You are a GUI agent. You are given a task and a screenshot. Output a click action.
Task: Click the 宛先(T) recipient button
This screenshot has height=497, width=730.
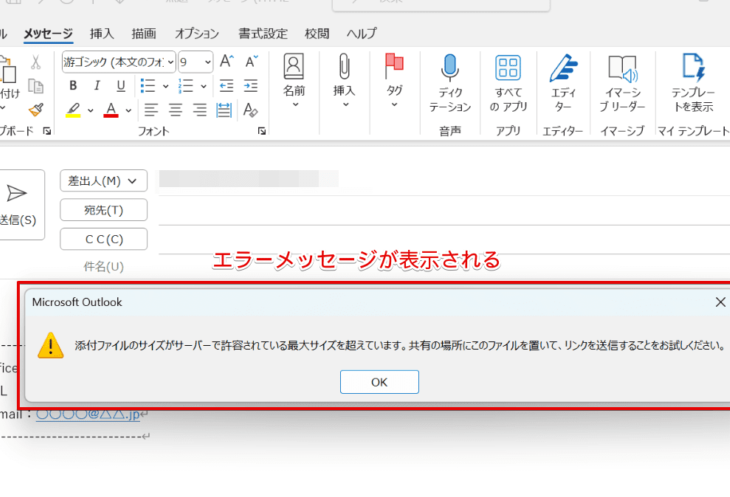(103, 210)
